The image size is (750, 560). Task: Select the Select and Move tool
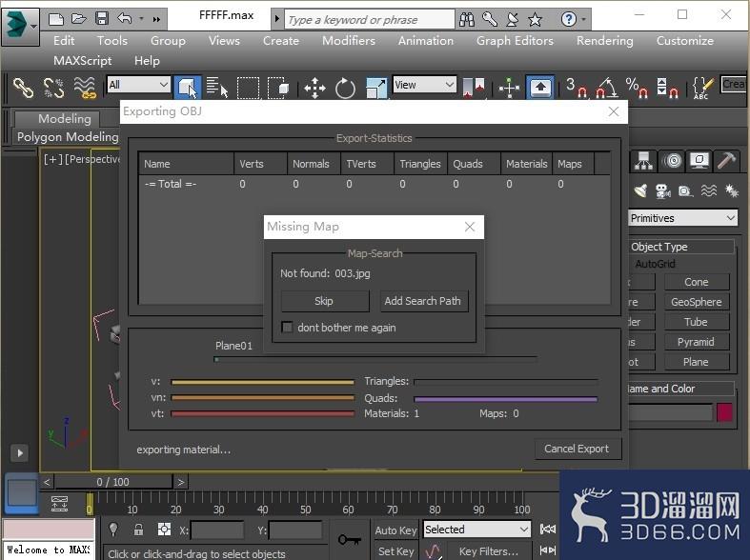tap(314, 88)
